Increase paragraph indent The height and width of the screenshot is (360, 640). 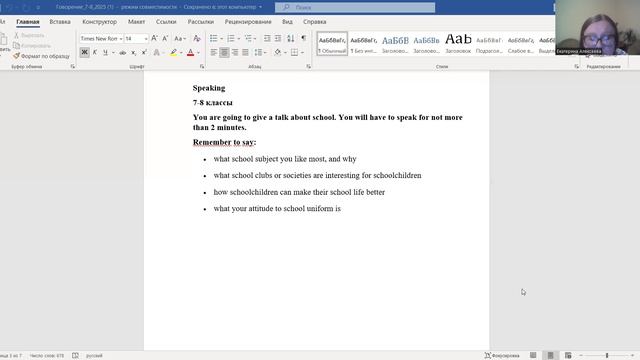click(278, 38)
